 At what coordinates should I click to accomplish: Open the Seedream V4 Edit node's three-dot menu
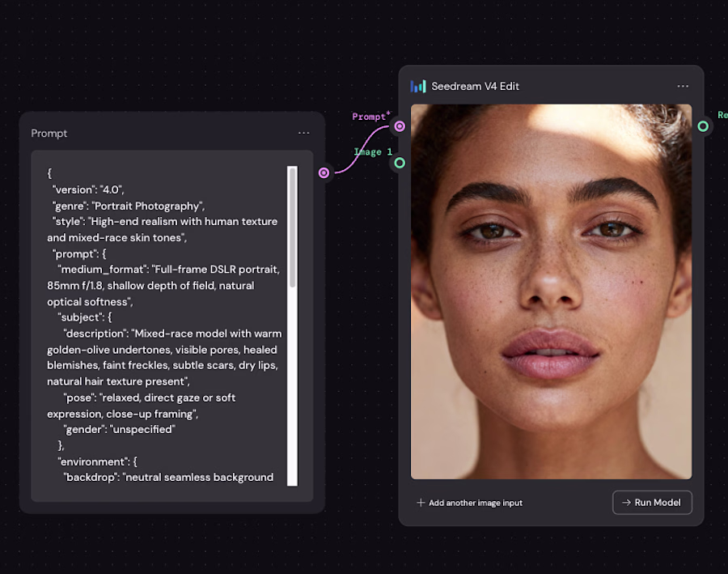click(x=683, y=86)
